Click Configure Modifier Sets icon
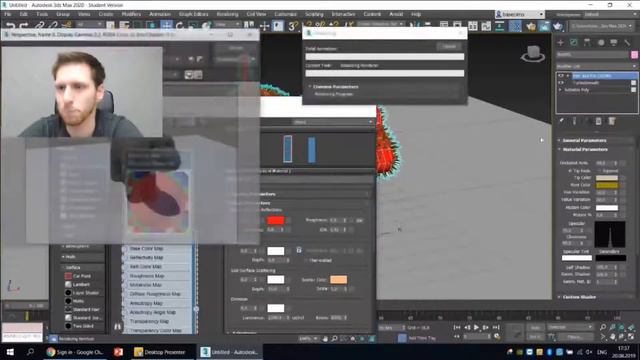The image size is (640, 360). click(x=612, y=121)
